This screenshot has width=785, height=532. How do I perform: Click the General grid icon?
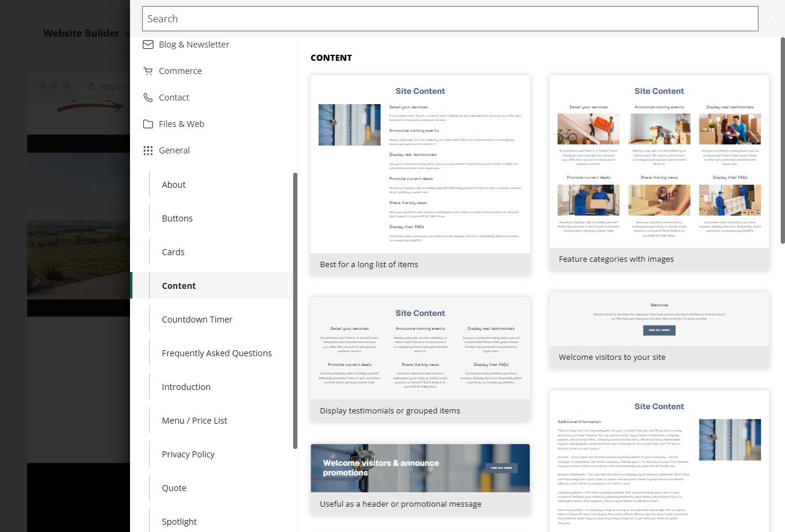[x=147, y=150]
